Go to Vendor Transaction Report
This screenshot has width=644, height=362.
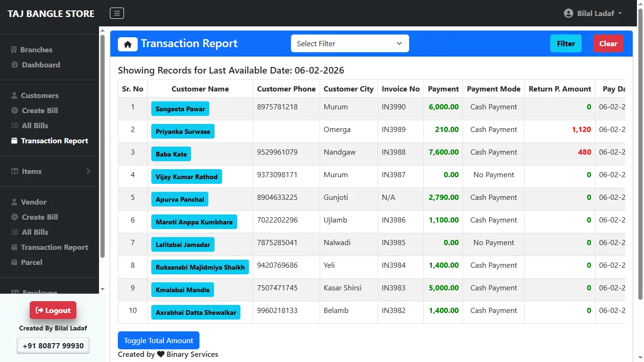tap(54, 247)
